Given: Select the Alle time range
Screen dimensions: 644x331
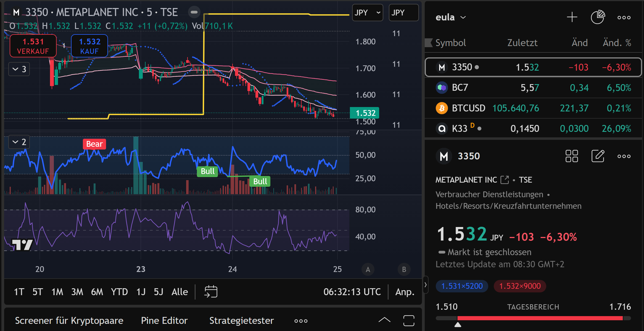Looking at the screenshot, I should pyautogui.click(x=180, y=292).
